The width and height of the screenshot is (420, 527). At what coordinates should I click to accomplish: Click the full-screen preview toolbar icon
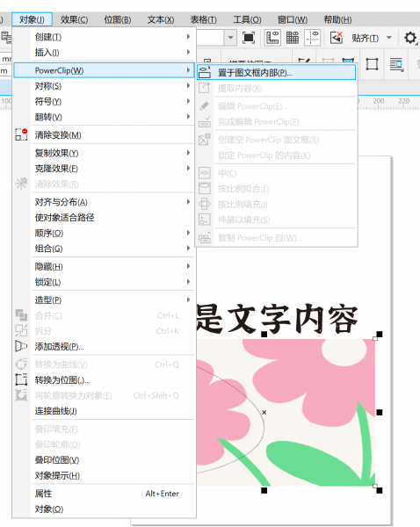click(x=249, y=38)
